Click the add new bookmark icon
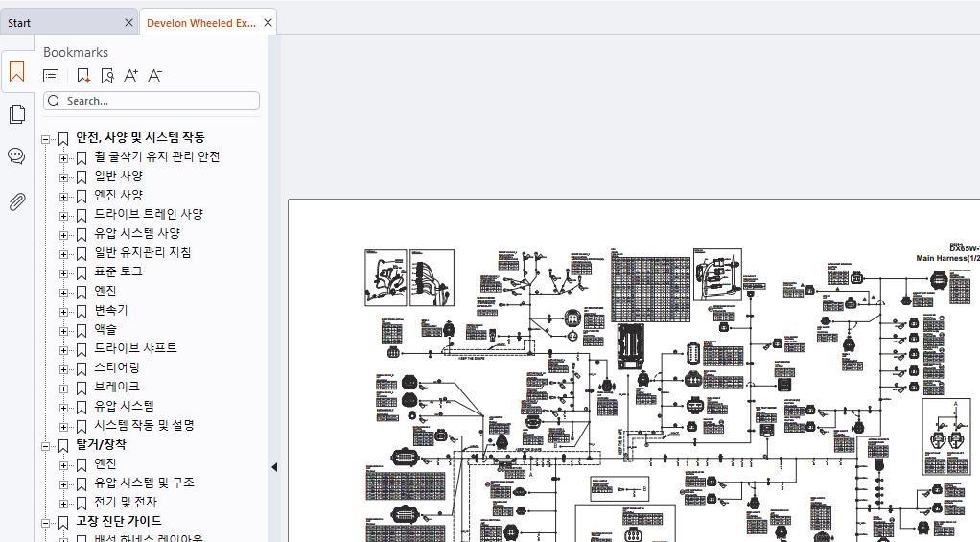980x542 pixels. pyautogui.click(x=83, y=76)
